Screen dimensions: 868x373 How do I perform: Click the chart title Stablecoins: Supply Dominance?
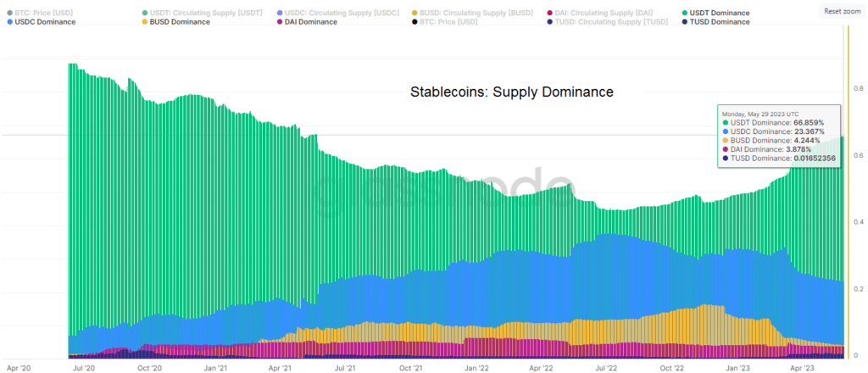coord(511,91)
